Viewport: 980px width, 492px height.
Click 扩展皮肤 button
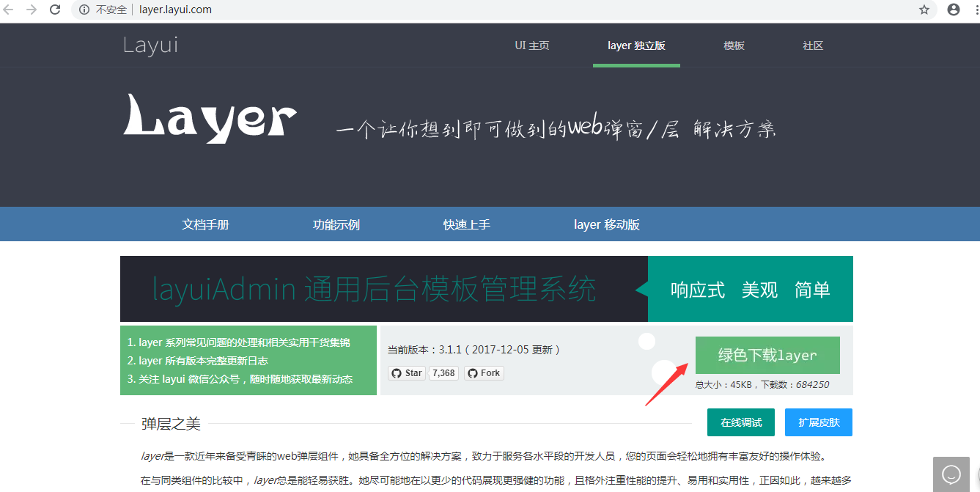pyautogui.click(x=818, y=422)
